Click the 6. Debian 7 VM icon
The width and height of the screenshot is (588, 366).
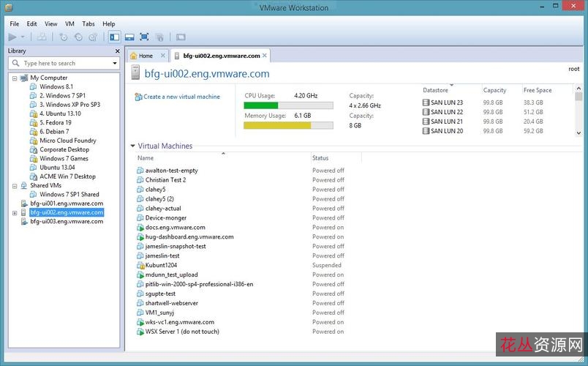point(34,131)
